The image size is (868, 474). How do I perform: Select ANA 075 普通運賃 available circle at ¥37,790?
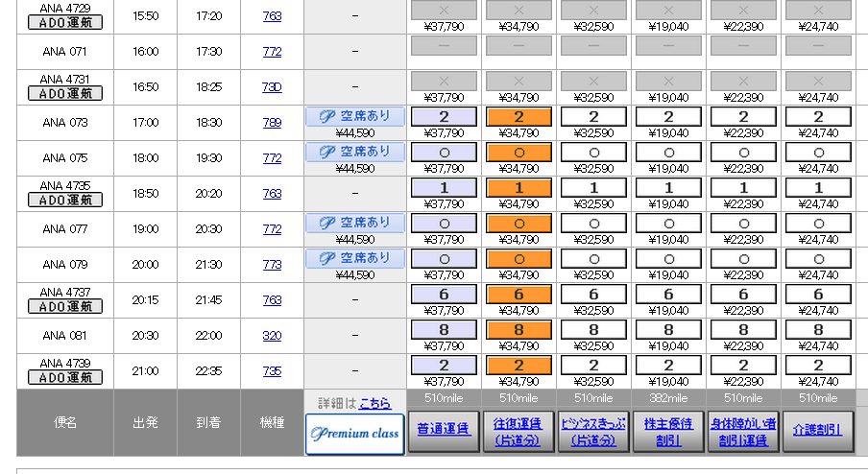(x=444, y=153)
